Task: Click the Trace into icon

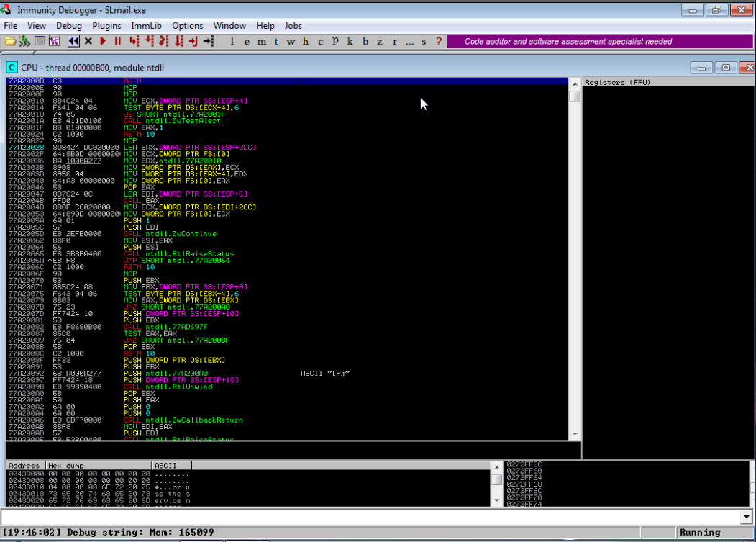Action: point(164,42)
